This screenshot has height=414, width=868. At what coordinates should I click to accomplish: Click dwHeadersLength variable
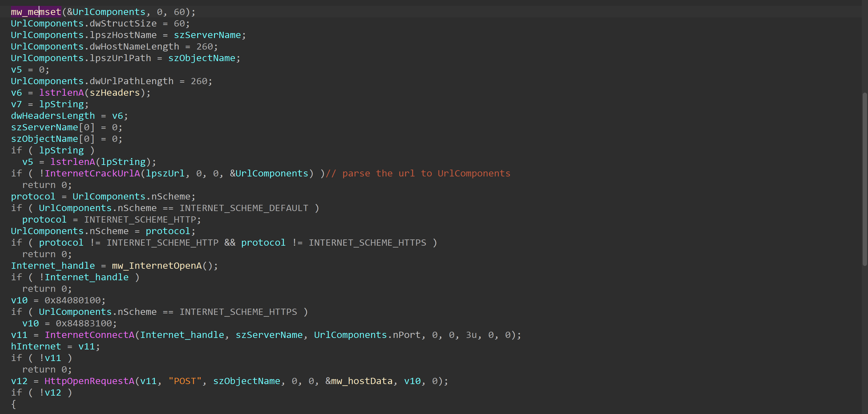[53, 116]
